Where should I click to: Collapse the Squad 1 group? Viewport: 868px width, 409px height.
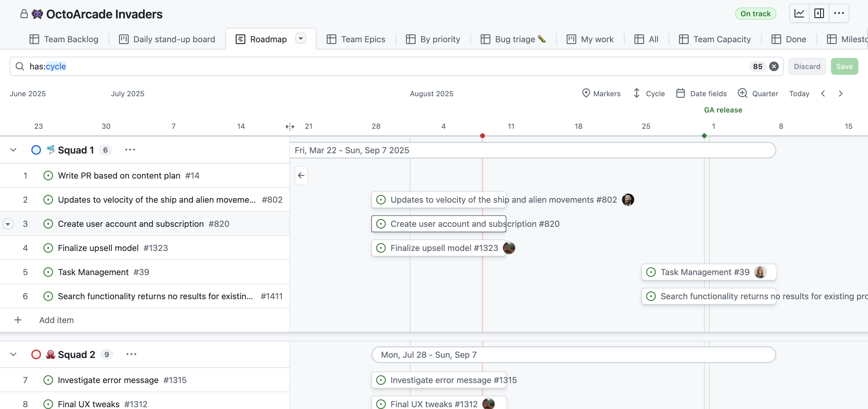[x=13, y=150]
